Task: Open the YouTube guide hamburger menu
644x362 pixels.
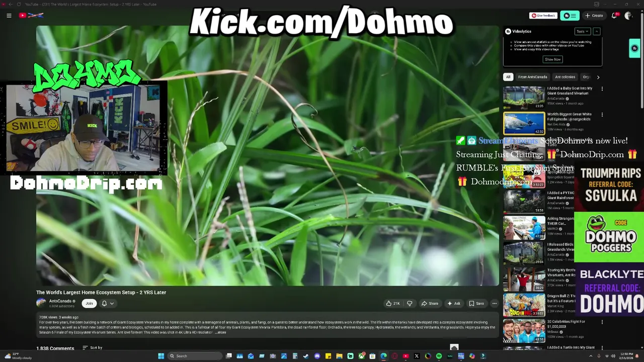Action: click(x=9, y=16)
